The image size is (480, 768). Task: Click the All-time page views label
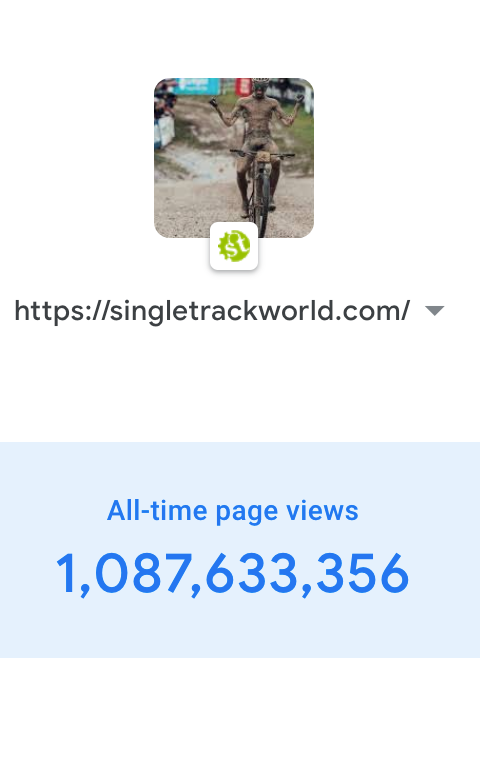(x=233, y=511)
